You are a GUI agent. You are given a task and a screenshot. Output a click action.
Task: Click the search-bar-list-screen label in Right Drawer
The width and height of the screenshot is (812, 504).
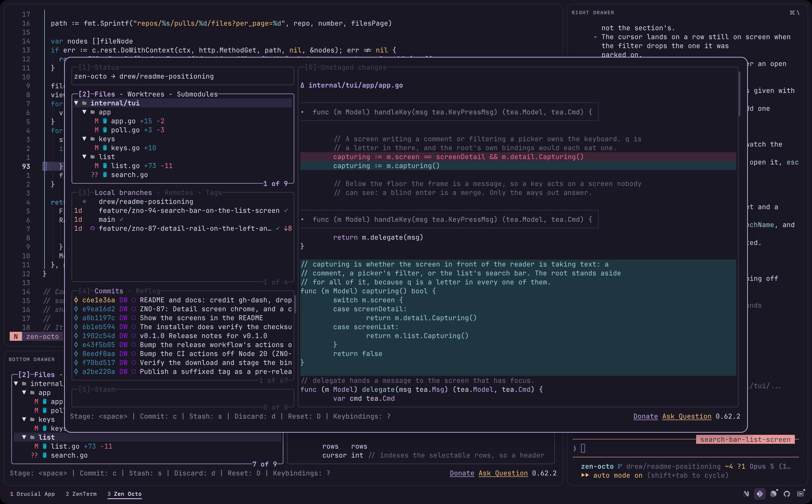click(x=745, y=439)
